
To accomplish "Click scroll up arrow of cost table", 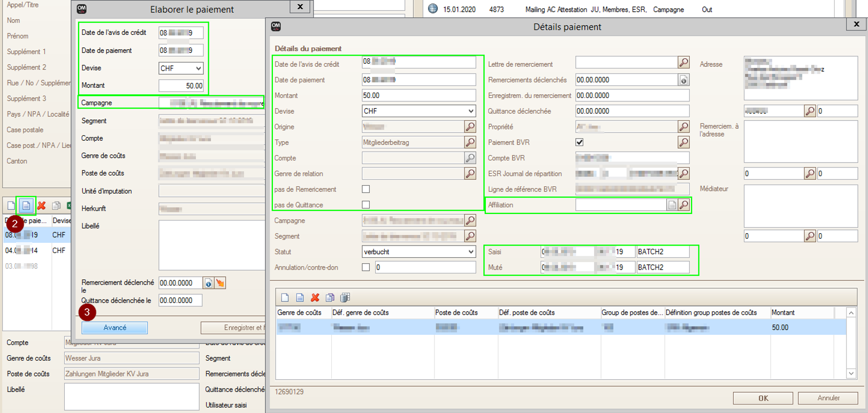I will pos(851,312).
